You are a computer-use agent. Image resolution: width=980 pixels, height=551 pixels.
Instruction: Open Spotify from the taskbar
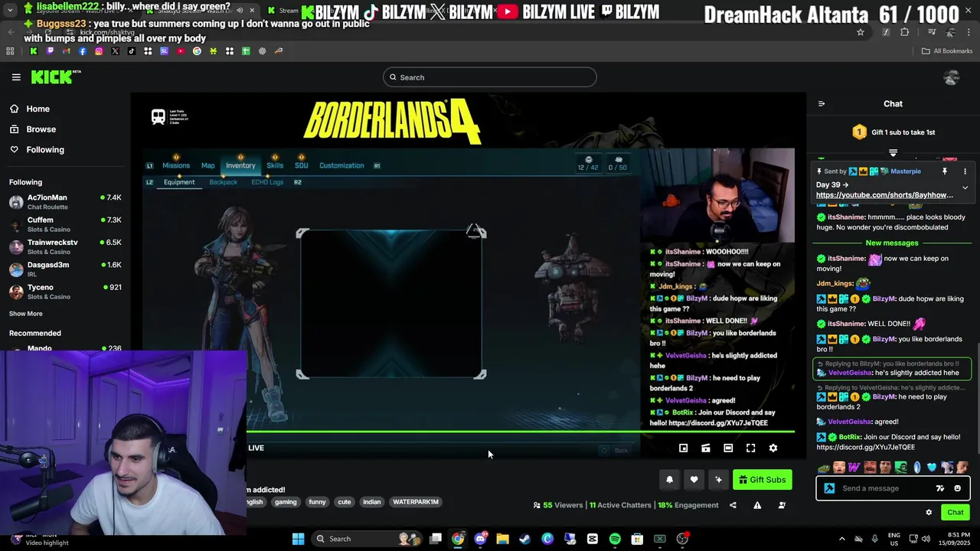pyautogui.click(x=615, y=539)
